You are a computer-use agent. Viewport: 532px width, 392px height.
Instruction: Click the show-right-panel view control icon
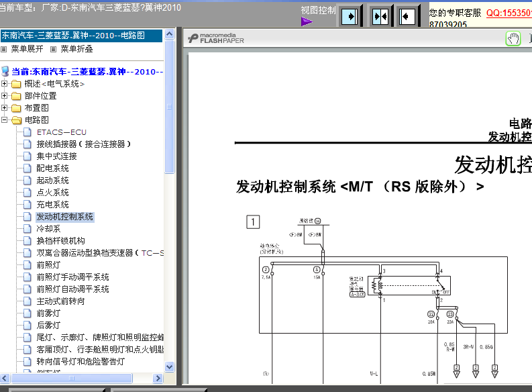(350, 16)
